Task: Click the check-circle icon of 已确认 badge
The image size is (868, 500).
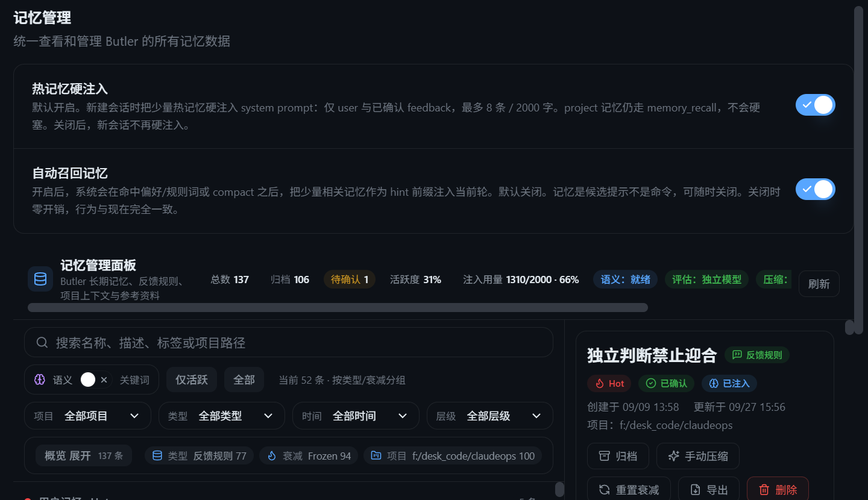Action: tap(651, 383)
